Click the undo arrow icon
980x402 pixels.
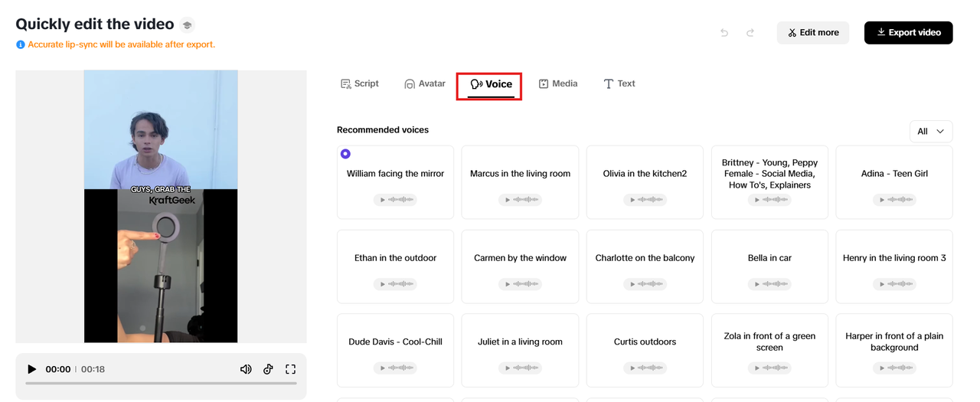coord(724,33)
